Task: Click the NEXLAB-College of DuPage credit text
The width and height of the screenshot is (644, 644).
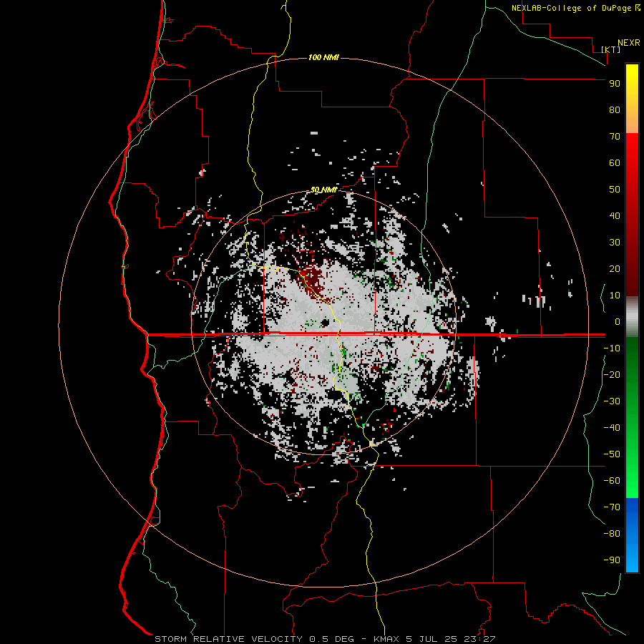Action: coord(571,8)
